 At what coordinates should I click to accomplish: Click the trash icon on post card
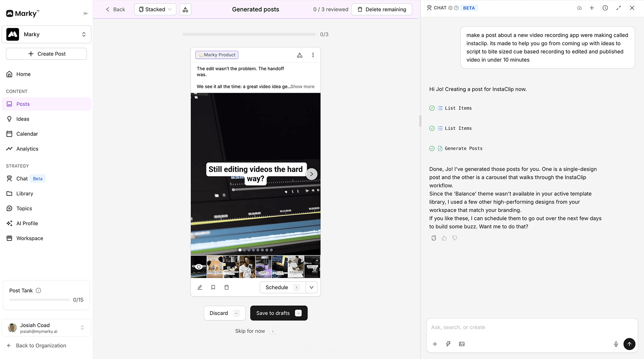click(227, 287)
